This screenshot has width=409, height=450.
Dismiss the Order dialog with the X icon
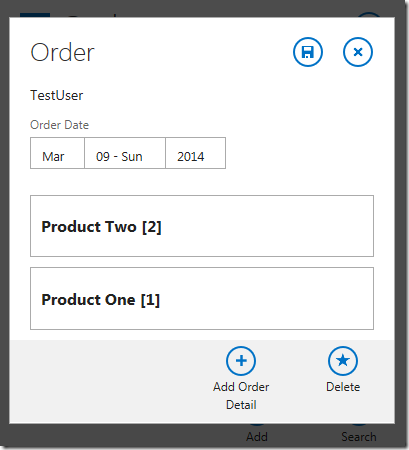(358, 52)
